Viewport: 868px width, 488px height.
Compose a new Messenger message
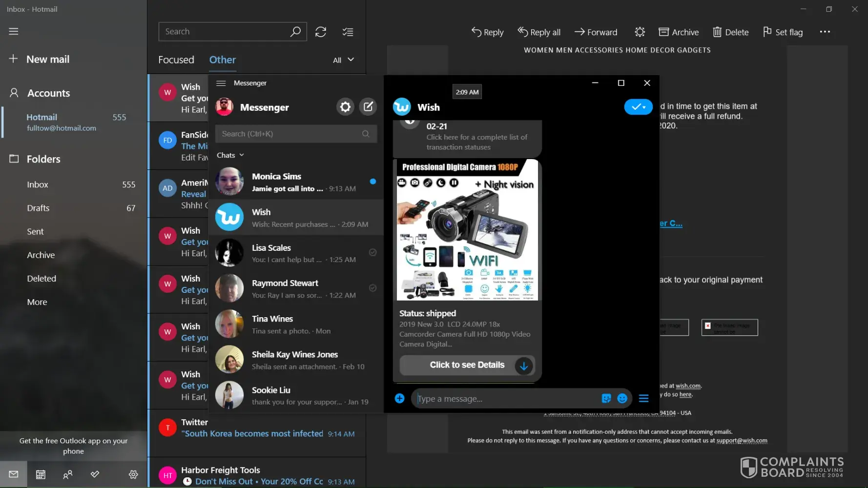[368, 107]
